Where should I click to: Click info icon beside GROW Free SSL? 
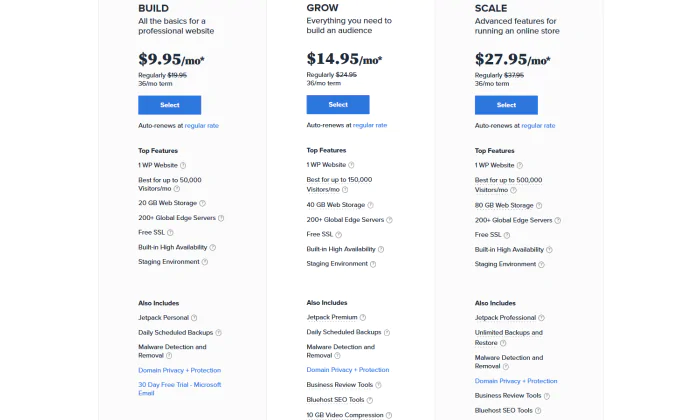tap(338, 235)
